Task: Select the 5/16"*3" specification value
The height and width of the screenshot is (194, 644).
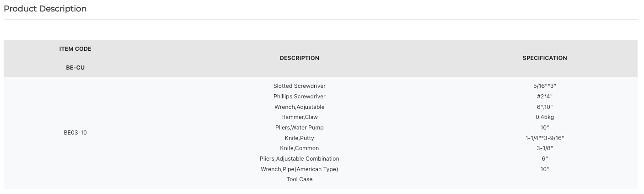Action: (x=545, y=86)
